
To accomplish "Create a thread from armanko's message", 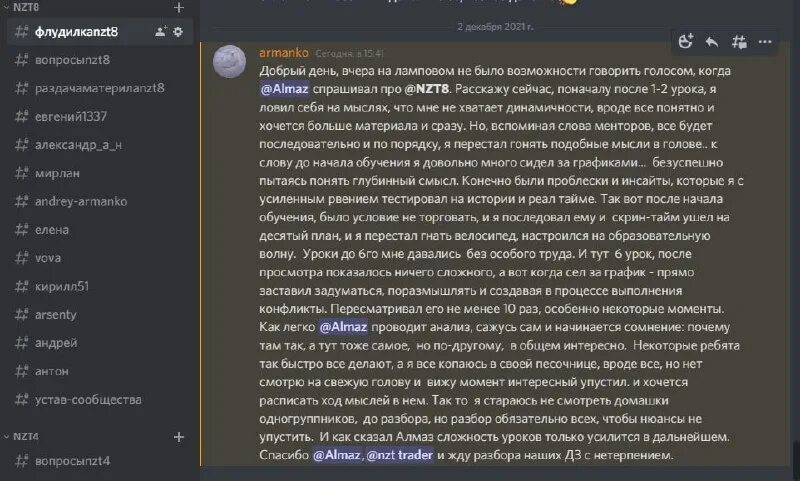I will tap(739, 42).
